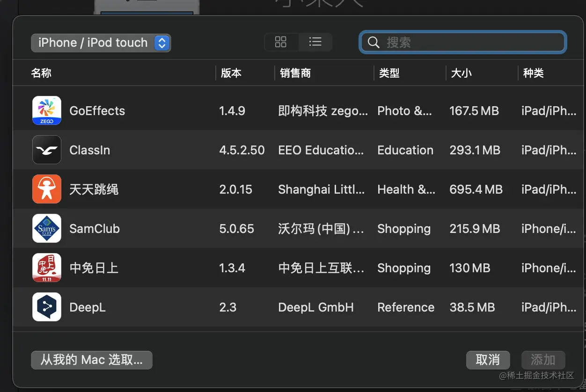586x392 pixels.
Task: Click the 130 MB size cell
Action: click(470, 268)
